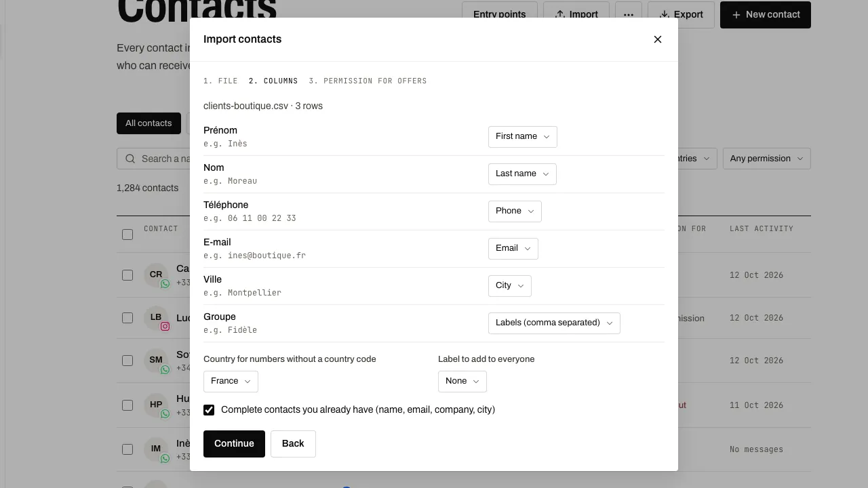Open the Prénom column mapping dropdown
868x488 pixels.
[522, 137]
